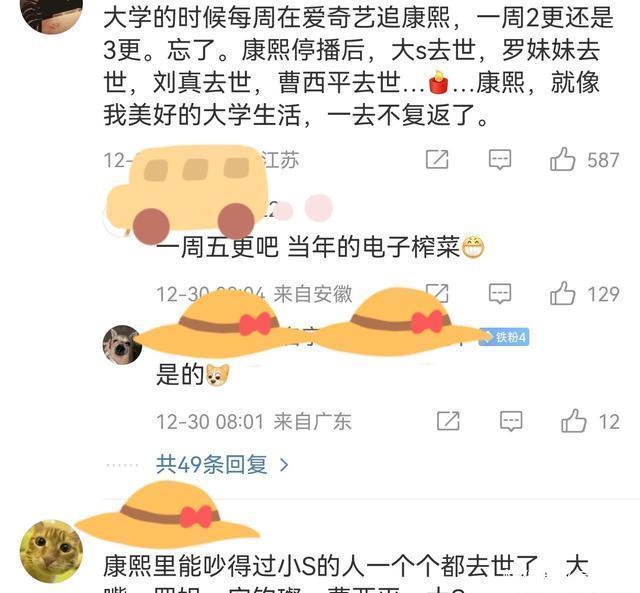
Task: Tap the 587 like count
Action: [x=603, y=160]
